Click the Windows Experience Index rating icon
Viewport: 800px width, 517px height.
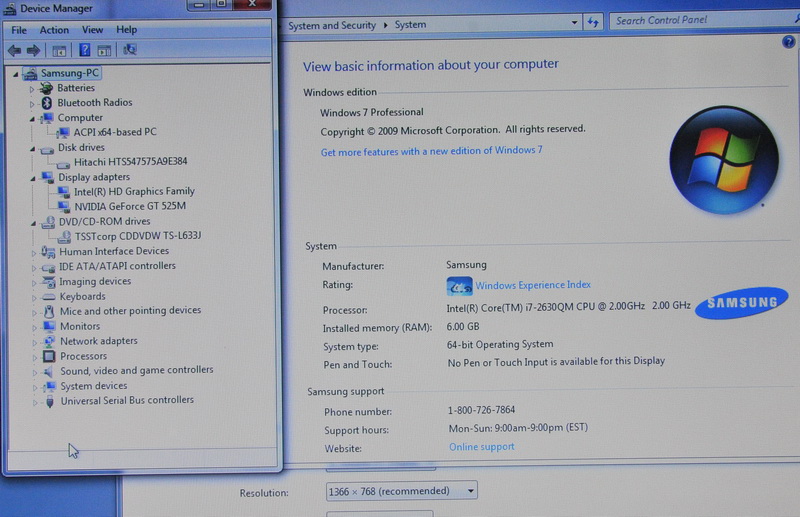(x=459, y=286)
